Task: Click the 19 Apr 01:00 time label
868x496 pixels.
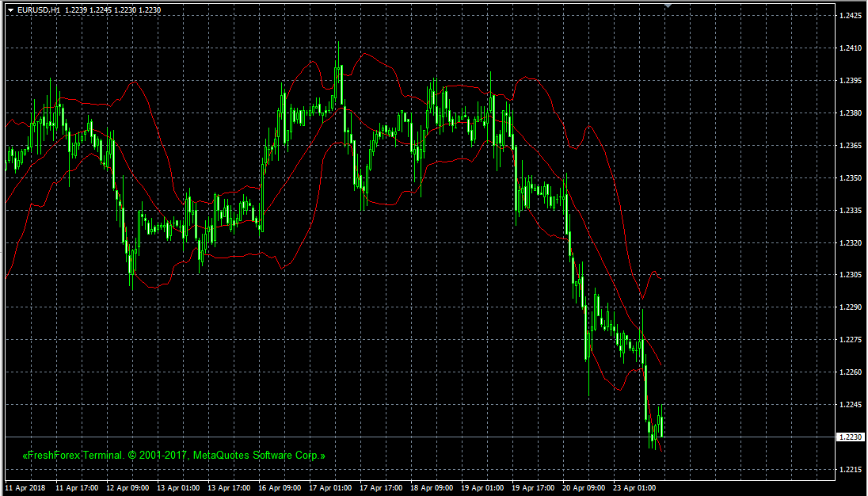Action: [483, 488]
